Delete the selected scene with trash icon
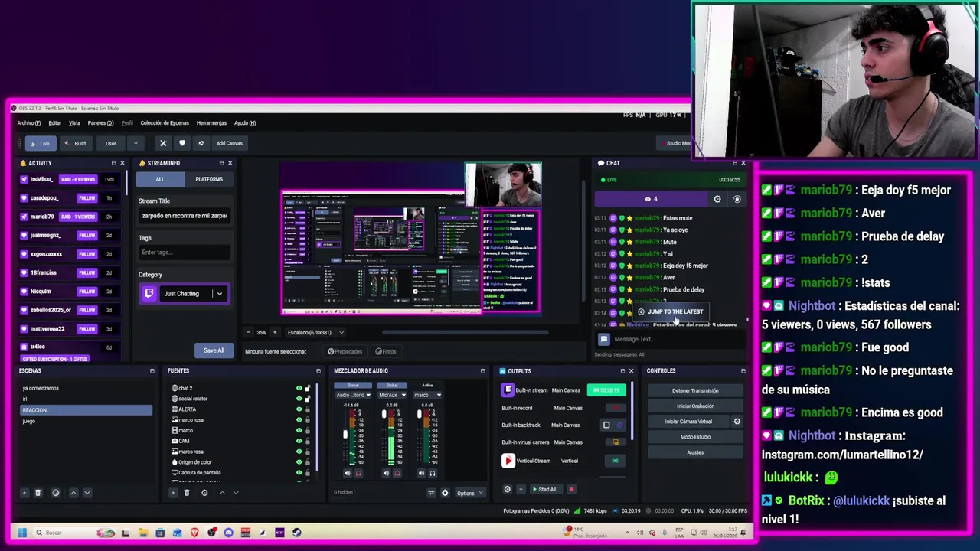 [38, 493]
